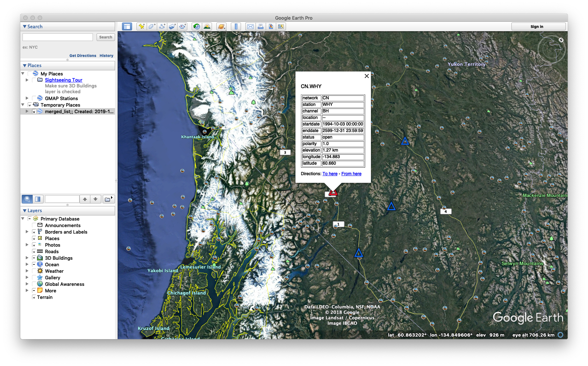Expand the Global Awareness layer group
Screen dimensions: 588x366
[27, 284]
